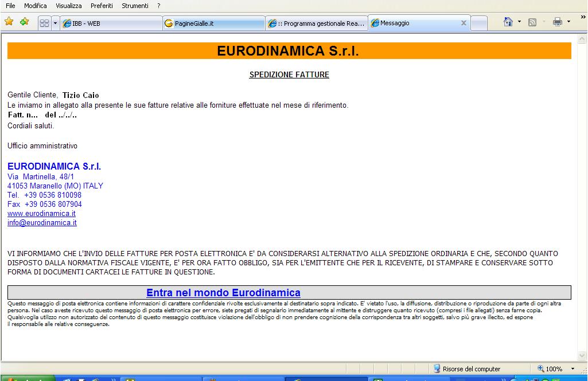588x381 pixels.
Task: Click the customer name Tizio Caio
Action: click(81, 95)
